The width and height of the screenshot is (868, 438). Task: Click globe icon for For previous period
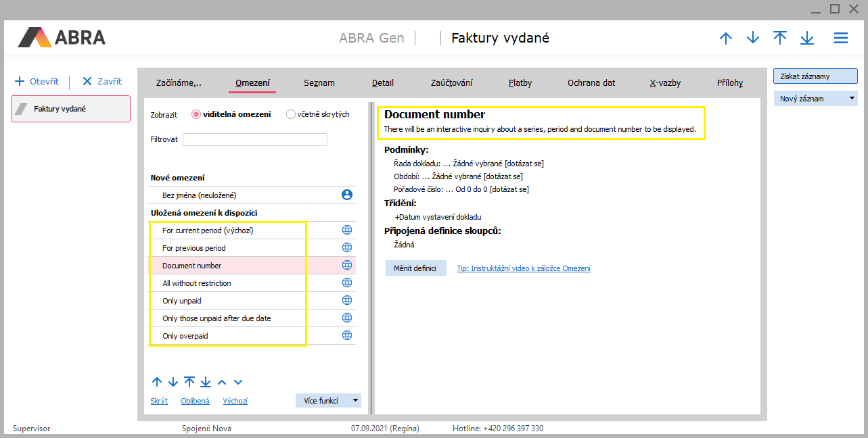347,247
